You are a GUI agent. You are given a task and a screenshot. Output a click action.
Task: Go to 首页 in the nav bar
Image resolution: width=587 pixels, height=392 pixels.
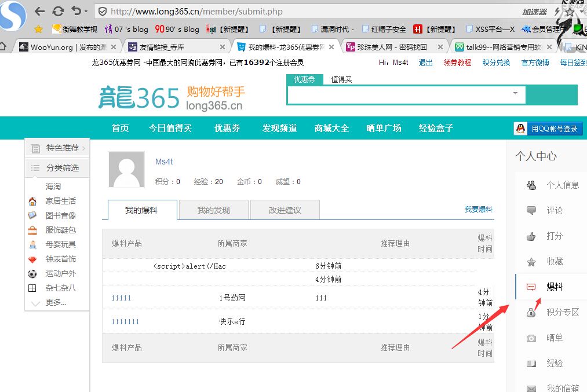(120, 129)
